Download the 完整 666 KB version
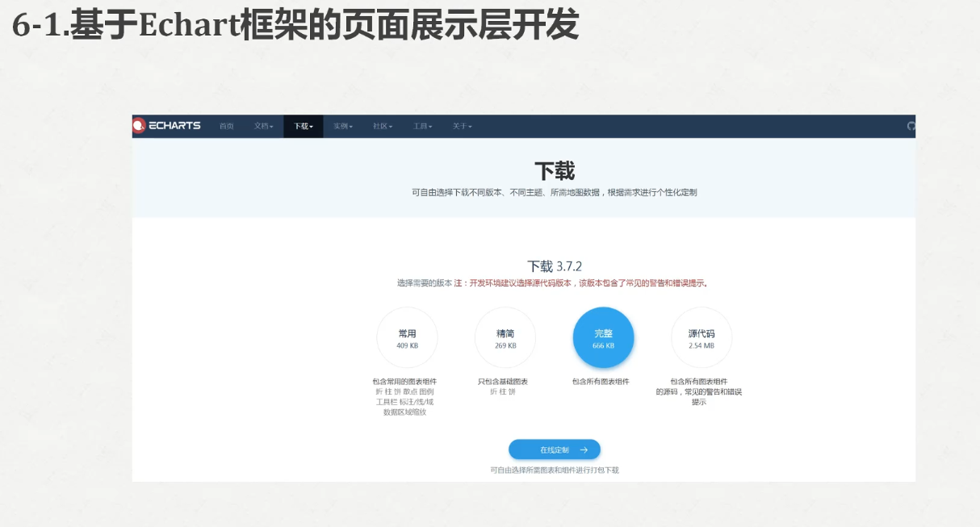980x527 pixels. click(x=604, y=338)
